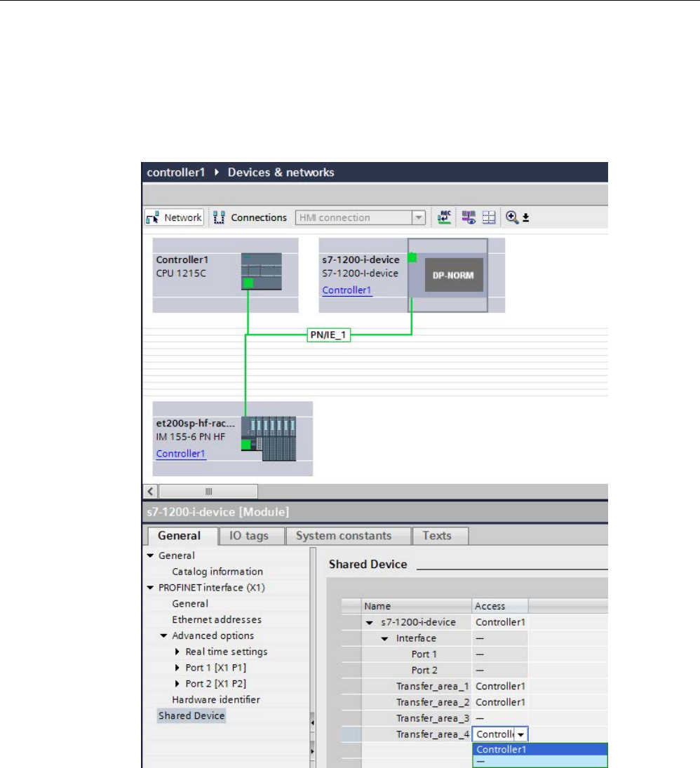Select General under PROFINET interface
The image size is (700, 768).
click(x=190, y=604)
